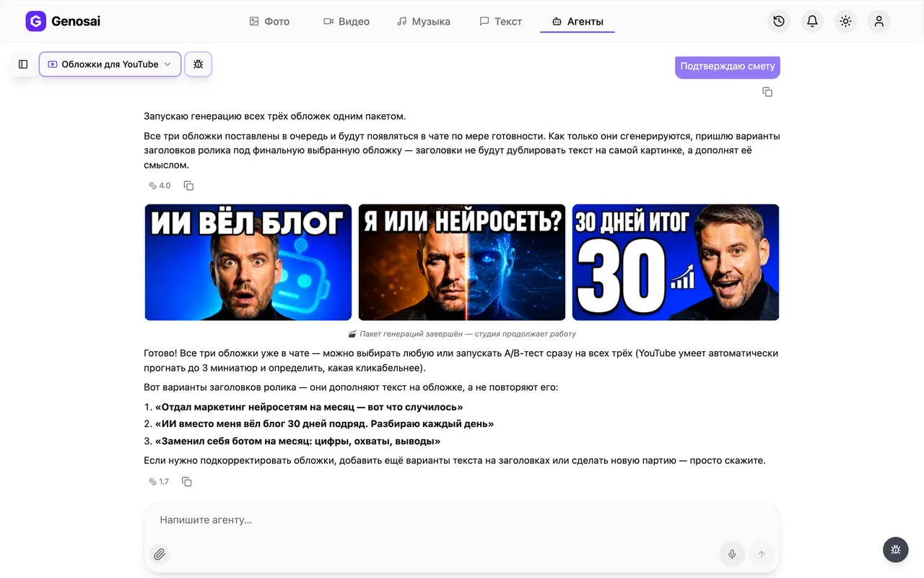Click the bug icon next to agent selector
This screenshot has width=924, height=578.
pos(199,64)
